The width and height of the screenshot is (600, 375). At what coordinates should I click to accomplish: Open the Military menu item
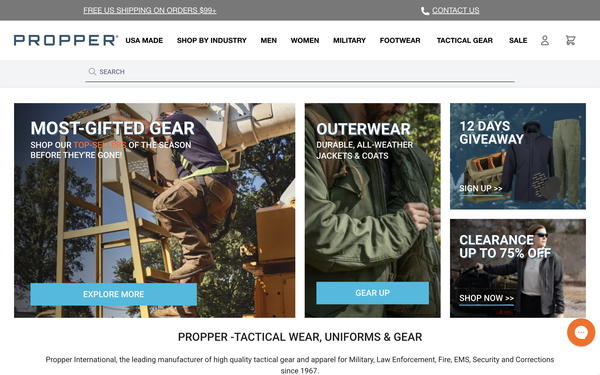(349, 40)
